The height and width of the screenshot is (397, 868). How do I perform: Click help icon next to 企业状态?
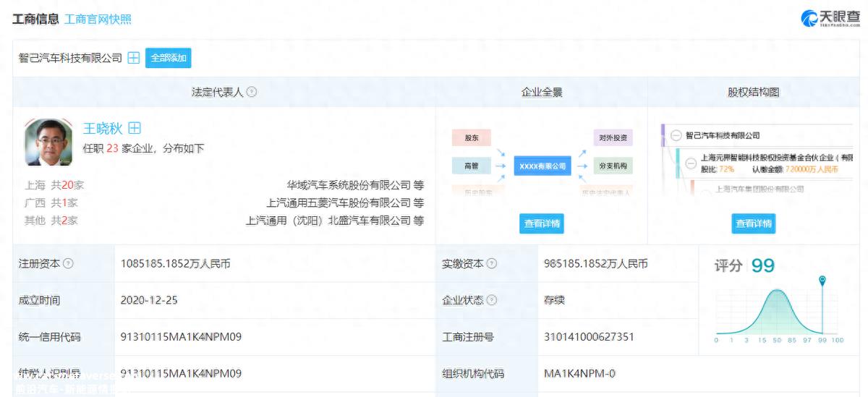pos(492,300)
